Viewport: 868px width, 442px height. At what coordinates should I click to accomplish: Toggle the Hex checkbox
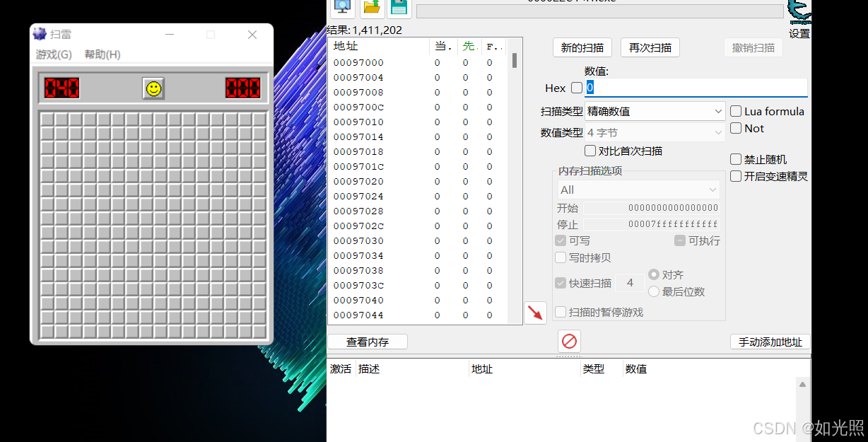pos(577,88)
